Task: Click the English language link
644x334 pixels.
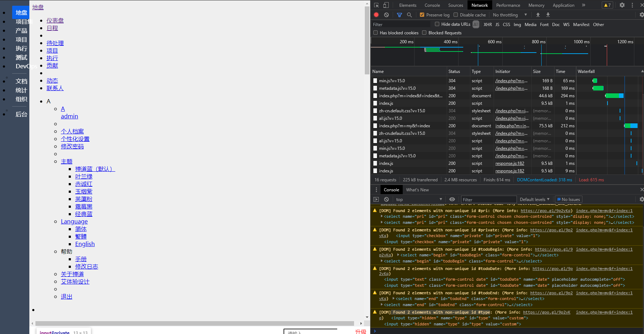Action: (85, 244)
